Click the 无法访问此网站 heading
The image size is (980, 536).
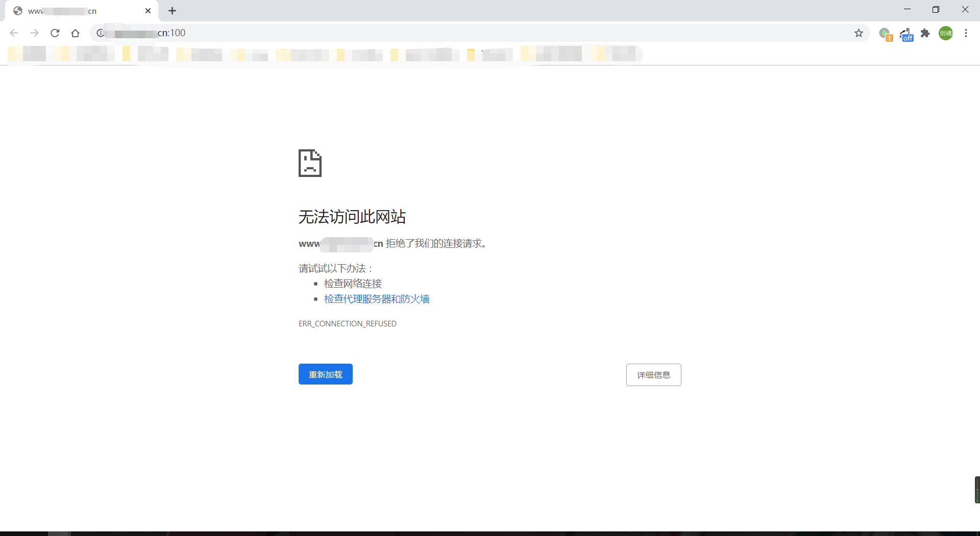click(352, 217)
